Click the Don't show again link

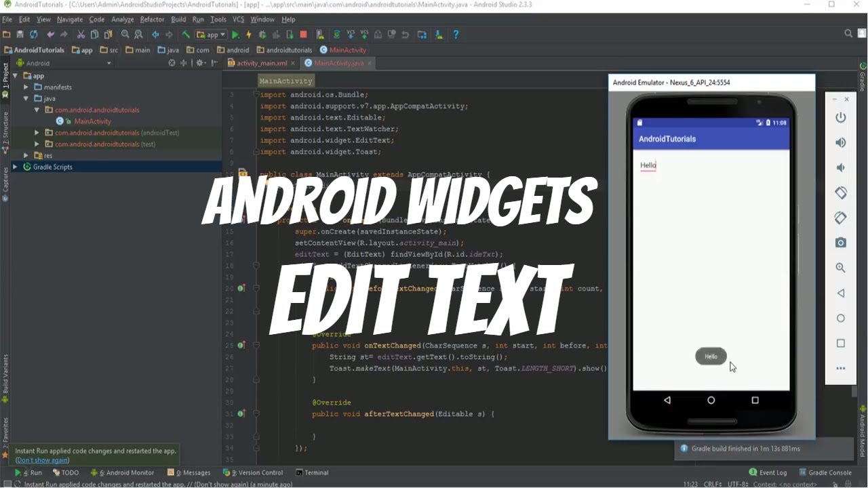42,460
